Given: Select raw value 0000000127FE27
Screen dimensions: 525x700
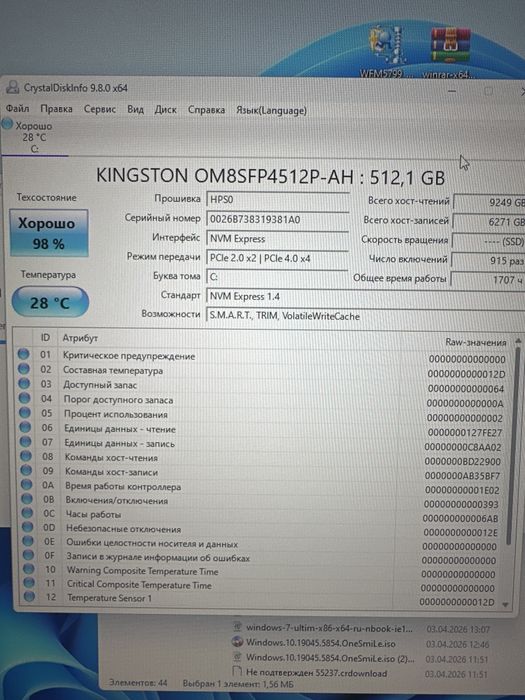Looking at the screenshot, I should 465,433.
